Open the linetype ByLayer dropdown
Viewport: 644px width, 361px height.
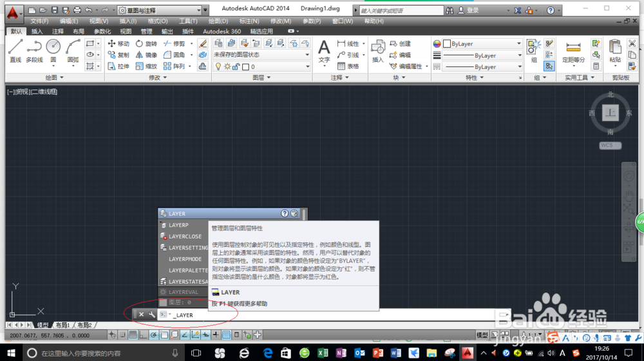pos(482,66)
